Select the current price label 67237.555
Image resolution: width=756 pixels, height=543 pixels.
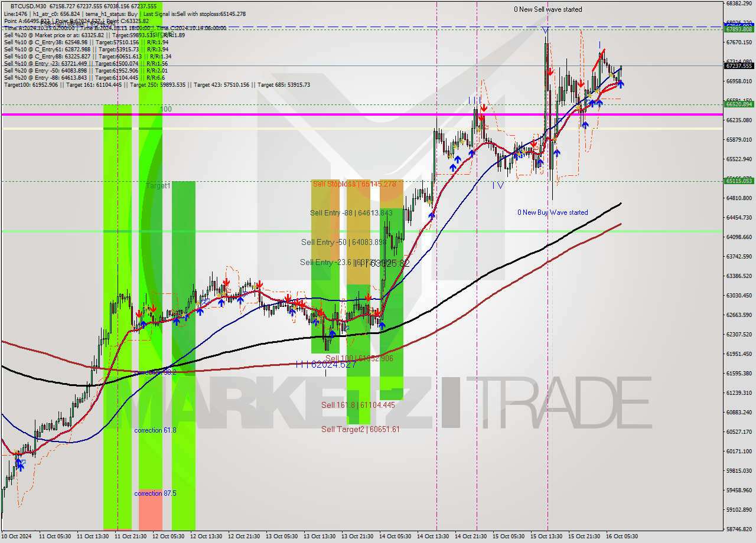[x=738, y=66]
